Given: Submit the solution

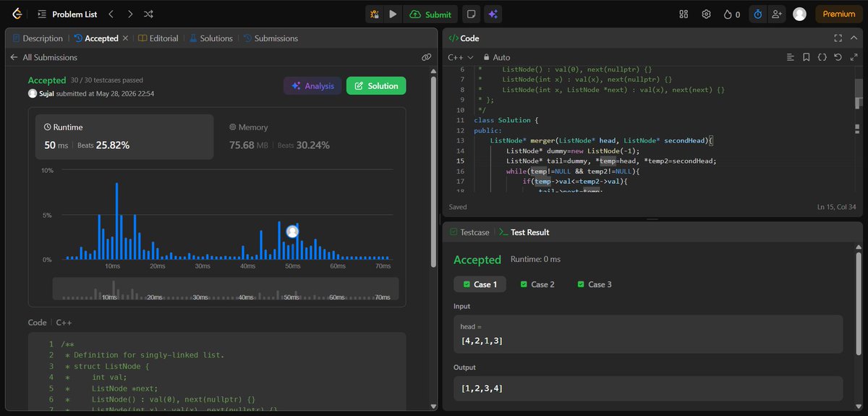Looking at the screenshot, I should pyautogui.click(x=430, y=14).
